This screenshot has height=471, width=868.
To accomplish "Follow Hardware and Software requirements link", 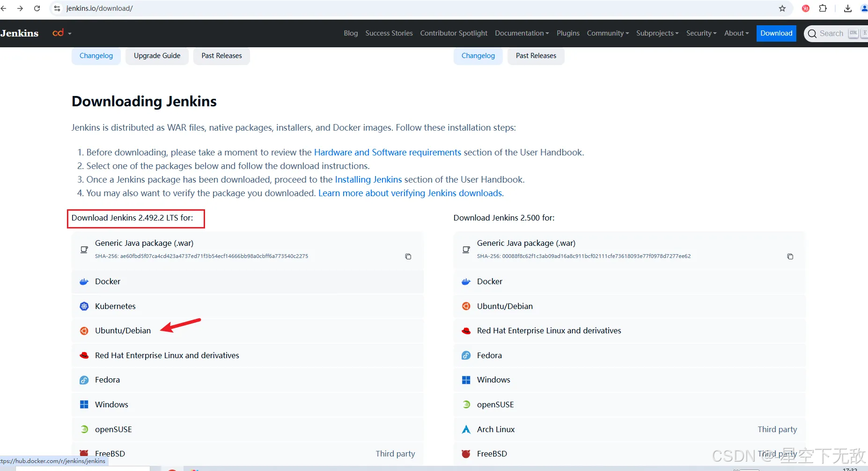I will click(388, 153).
